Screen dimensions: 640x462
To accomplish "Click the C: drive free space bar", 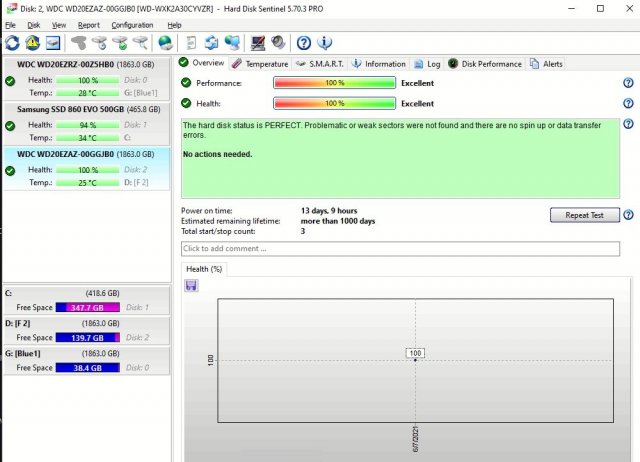I will pos(88,307).
